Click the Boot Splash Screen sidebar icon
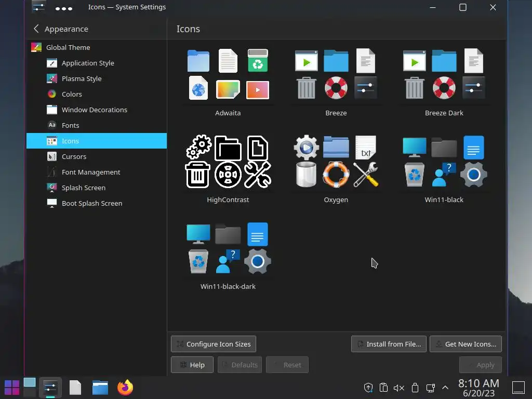The image size is (532, 399). click(52, 203)
